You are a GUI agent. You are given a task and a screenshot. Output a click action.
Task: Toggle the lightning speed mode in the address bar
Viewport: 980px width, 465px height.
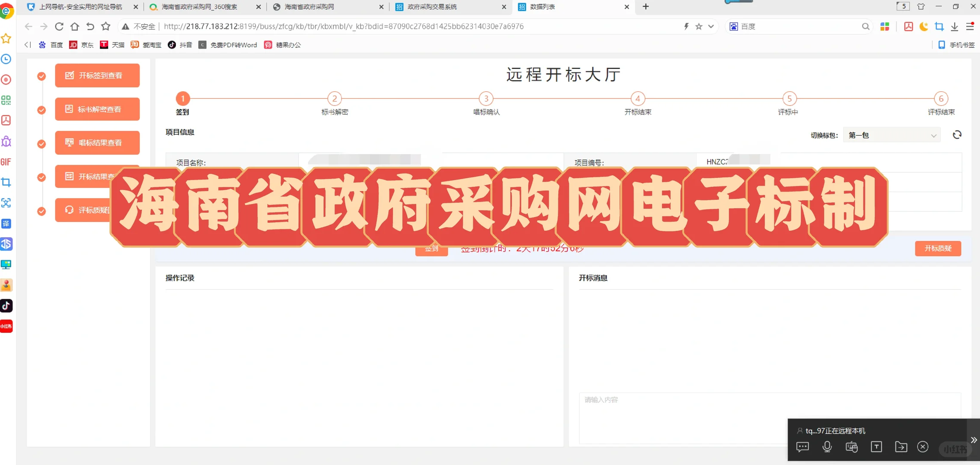point(686,26)
